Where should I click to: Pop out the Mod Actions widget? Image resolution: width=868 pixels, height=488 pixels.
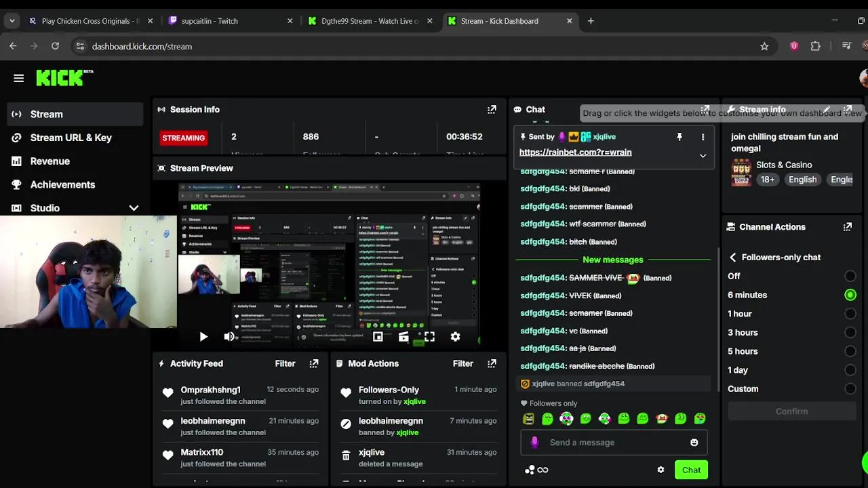[x=492, y=363]
